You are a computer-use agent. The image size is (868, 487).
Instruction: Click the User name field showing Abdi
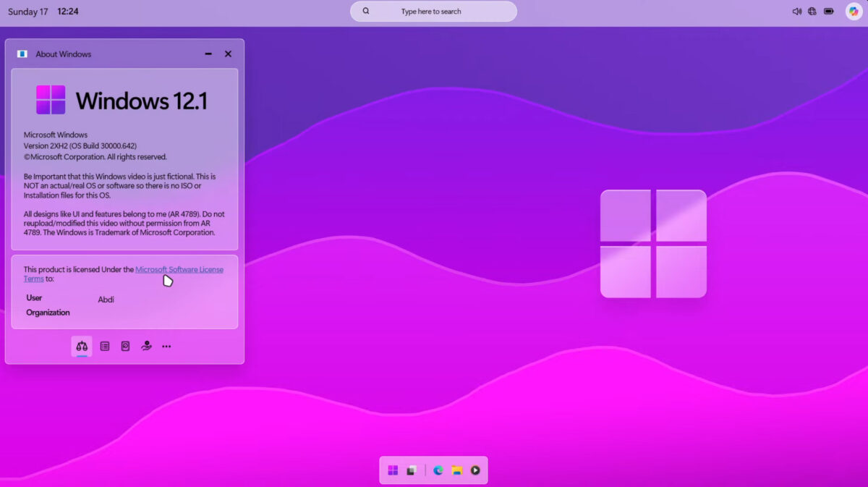106,298
